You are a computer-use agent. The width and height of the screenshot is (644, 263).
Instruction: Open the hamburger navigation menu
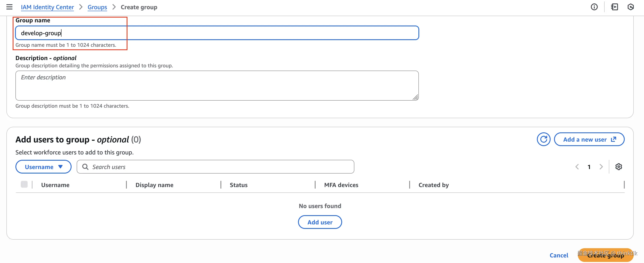(x=9, y=7)
